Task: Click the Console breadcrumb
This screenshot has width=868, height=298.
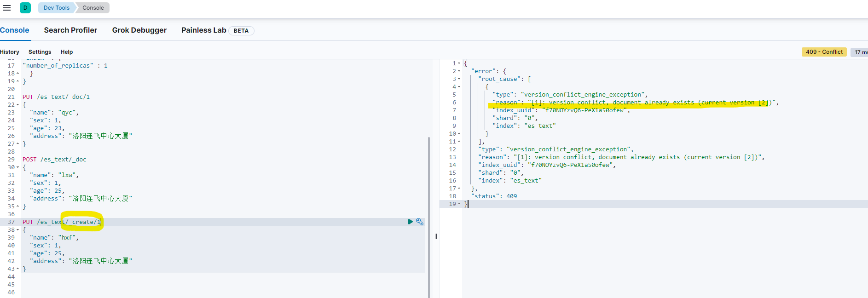Action: click(93, 8)
